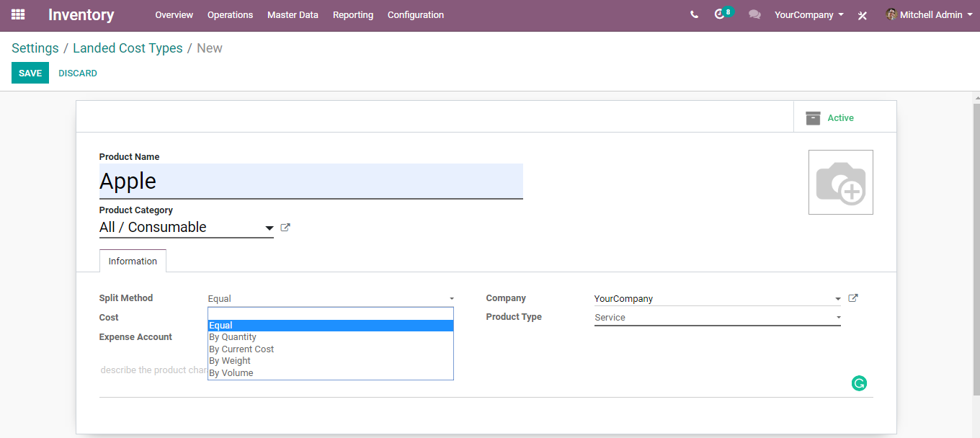Toggle the Active archive status button

coord(845,117)
